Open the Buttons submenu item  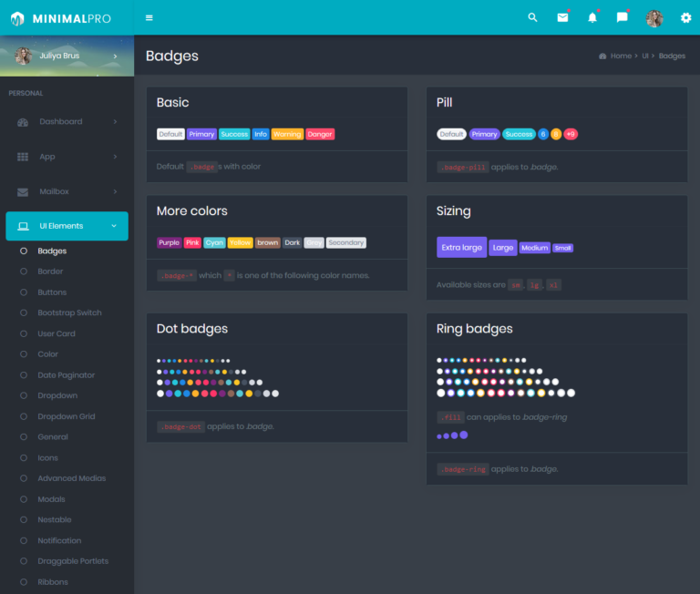52,292
